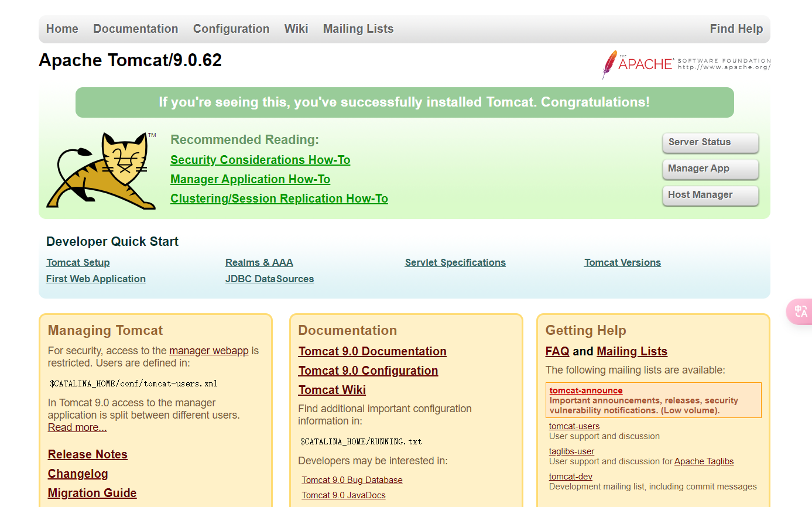Click the $CATALINA_HOME/conf/tomcat-users.xml path text
Image resolution: width=812 pixels, height=507 pixels.
pos(133,384)
